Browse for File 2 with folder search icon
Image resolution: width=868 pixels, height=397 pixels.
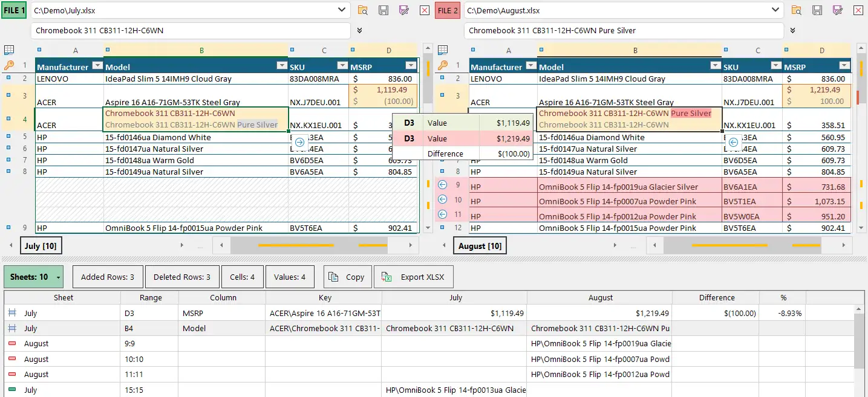click(x=797, y=10)
